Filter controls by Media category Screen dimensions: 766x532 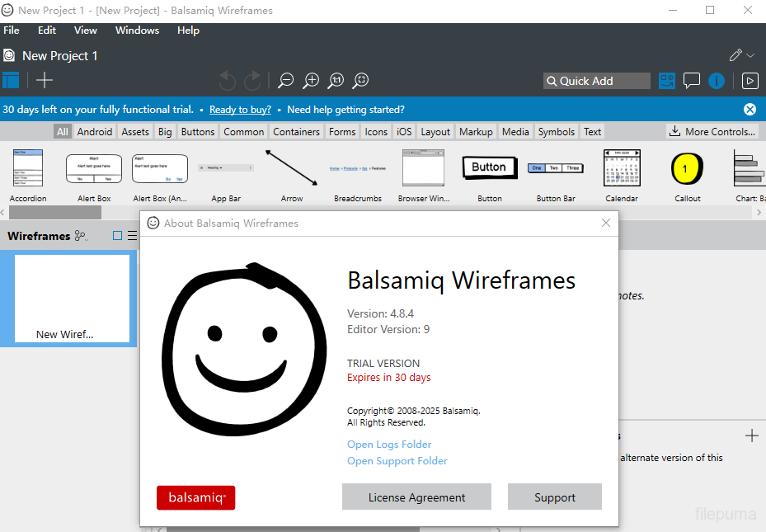515,131
